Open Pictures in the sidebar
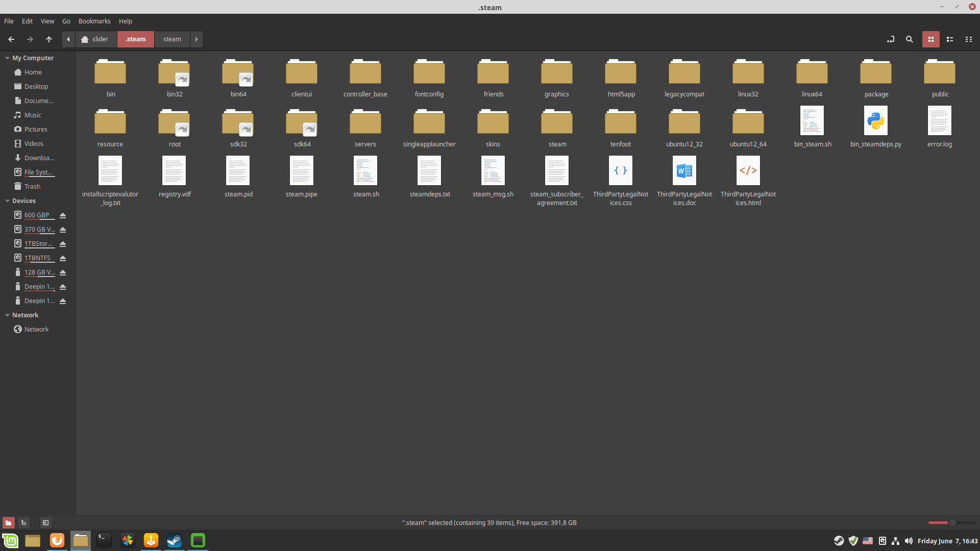 pyautogui.click(x=36, y=130)
